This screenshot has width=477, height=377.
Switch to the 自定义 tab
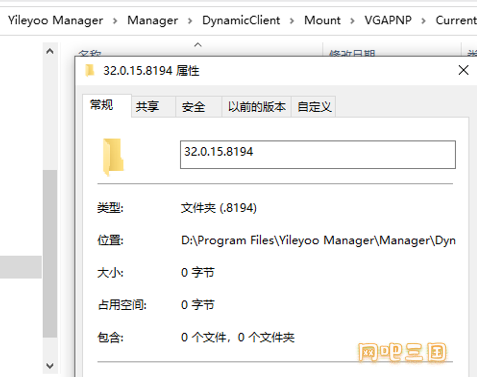314,107
